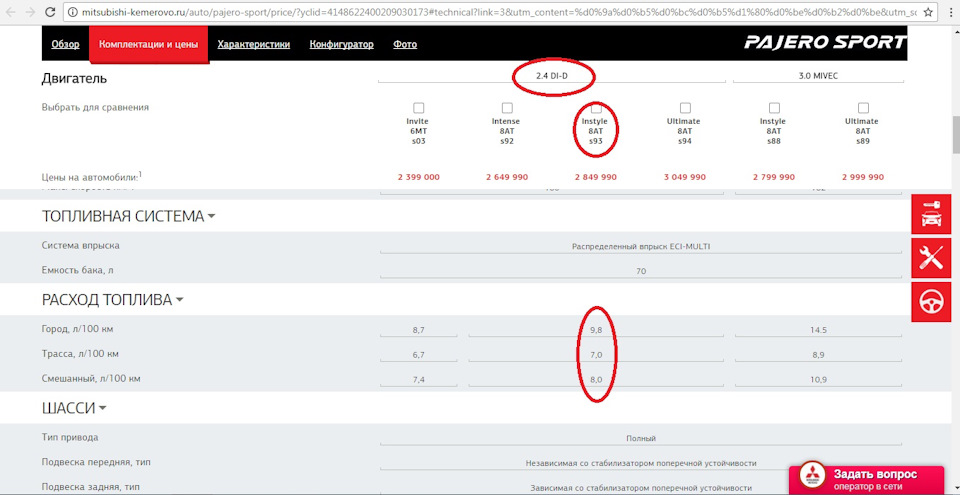Open the Фото tab

point(405,44)
